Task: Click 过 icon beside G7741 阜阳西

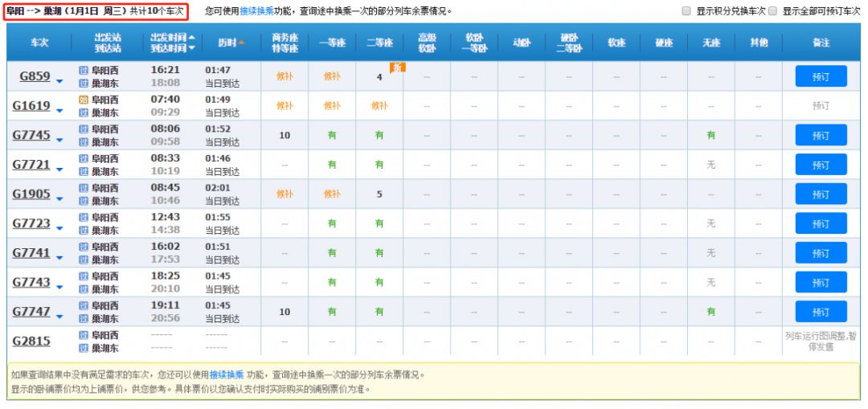Action: 84,247
